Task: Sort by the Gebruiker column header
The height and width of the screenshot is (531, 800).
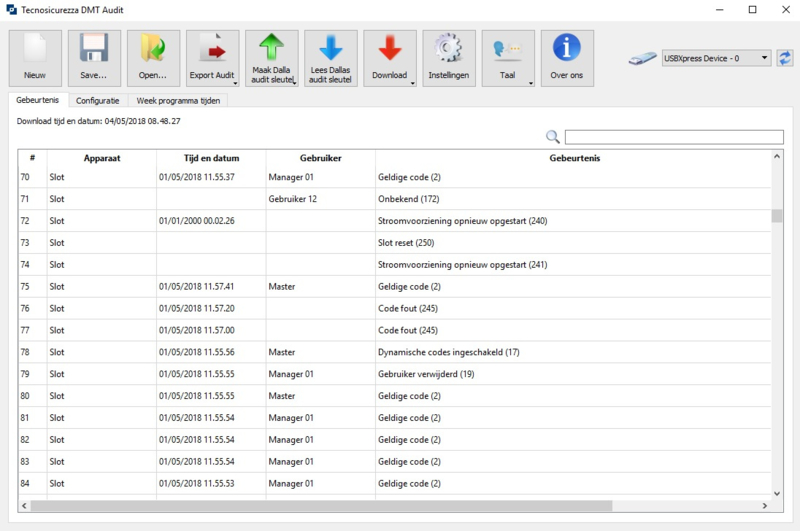Action: pos(320,158)
